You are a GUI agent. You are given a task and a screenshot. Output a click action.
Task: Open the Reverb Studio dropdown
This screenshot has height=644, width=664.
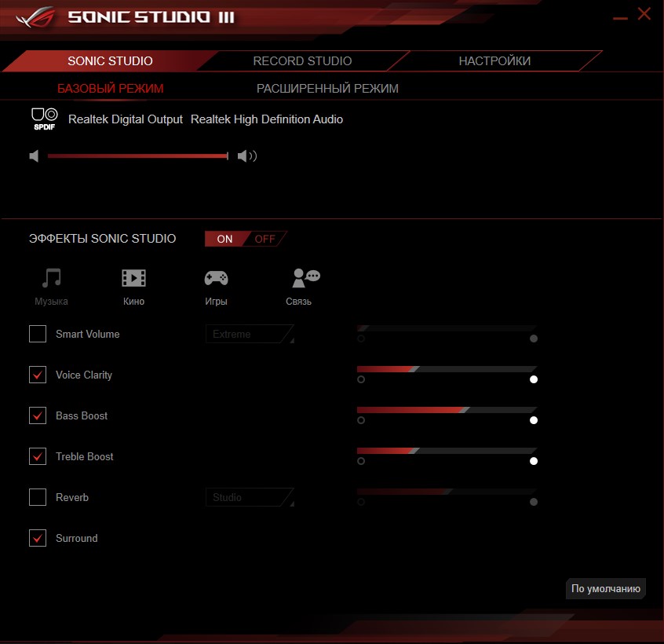pyautogui.click(x=250, y=497)
